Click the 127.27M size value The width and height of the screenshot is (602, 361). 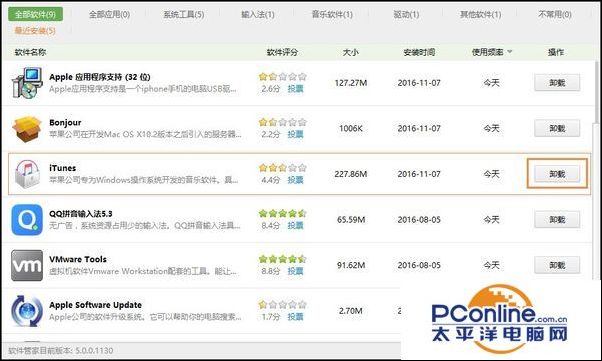pyautogui.click(x=351, y=83)
